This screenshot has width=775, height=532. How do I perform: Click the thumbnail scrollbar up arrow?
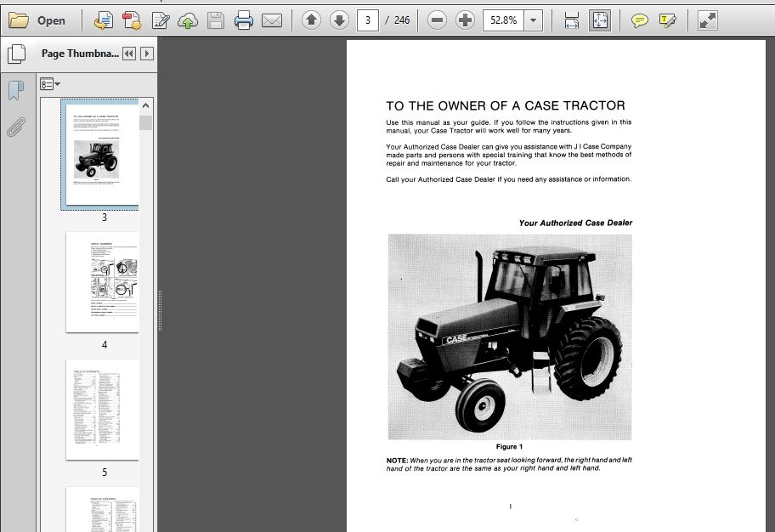(146, 105)
